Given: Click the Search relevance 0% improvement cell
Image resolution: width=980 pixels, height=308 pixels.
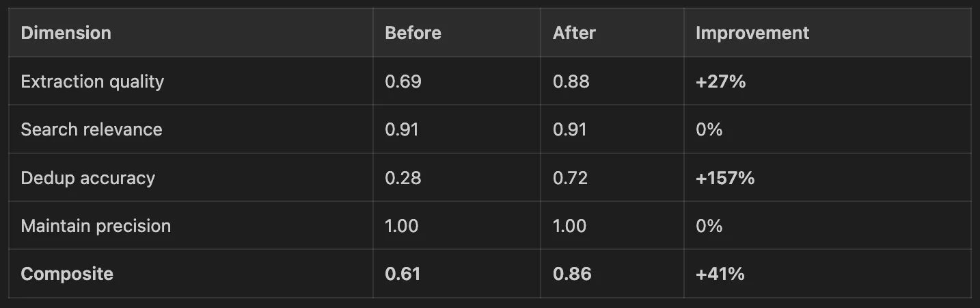Looking at the screenshot, I should point(709,129).
